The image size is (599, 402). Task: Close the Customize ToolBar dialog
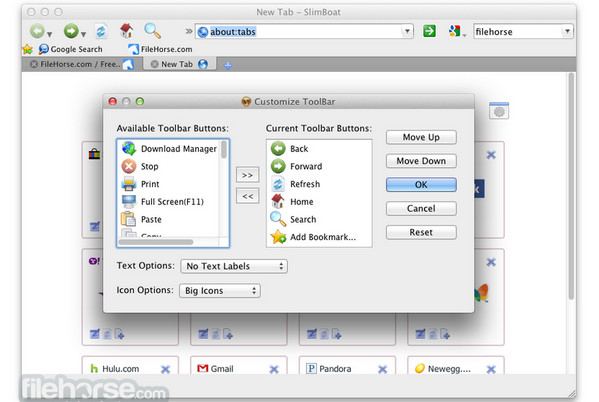(112, 102)
